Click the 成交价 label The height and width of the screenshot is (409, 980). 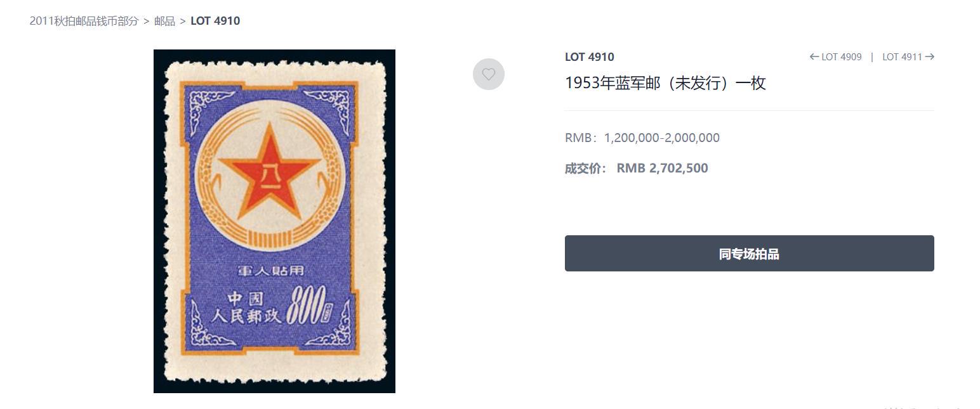585,168
